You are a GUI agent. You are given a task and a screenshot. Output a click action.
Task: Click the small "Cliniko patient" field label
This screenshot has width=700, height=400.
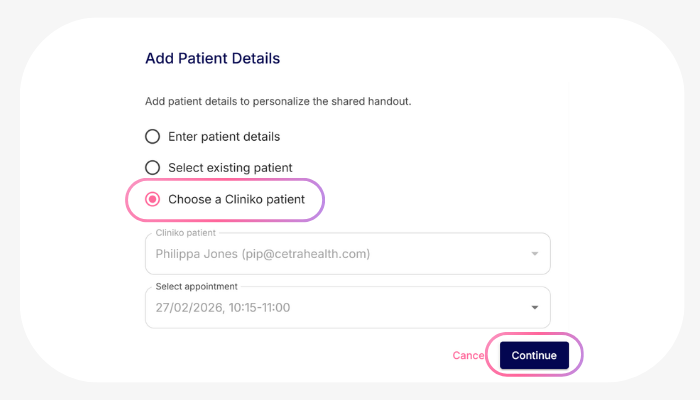186,233
